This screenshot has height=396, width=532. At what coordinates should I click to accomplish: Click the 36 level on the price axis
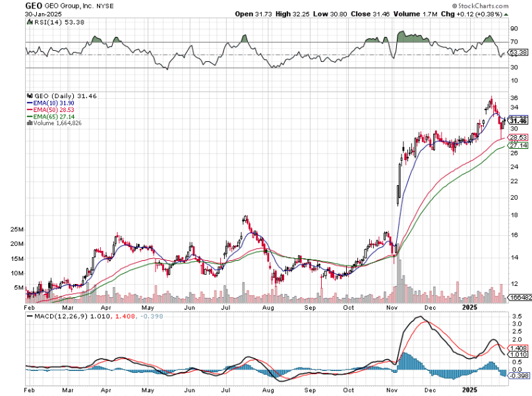click(x=514, y=98)
